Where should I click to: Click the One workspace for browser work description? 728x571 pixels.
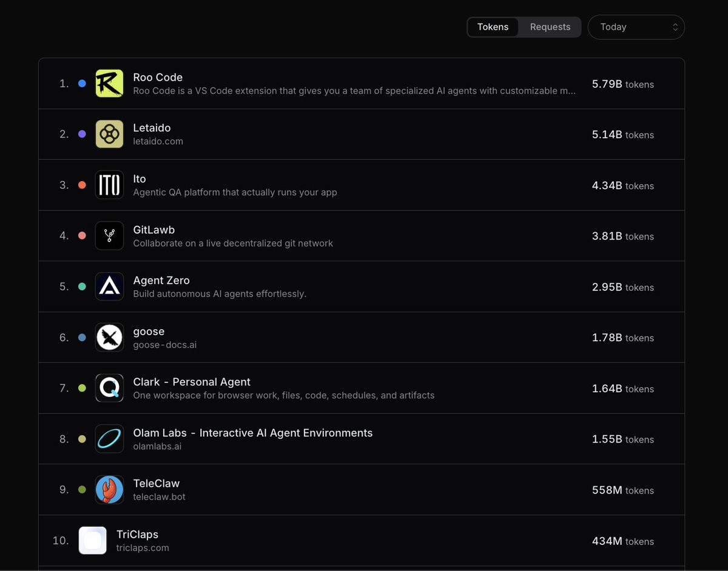pyautogui.click(x=284, y=395)
